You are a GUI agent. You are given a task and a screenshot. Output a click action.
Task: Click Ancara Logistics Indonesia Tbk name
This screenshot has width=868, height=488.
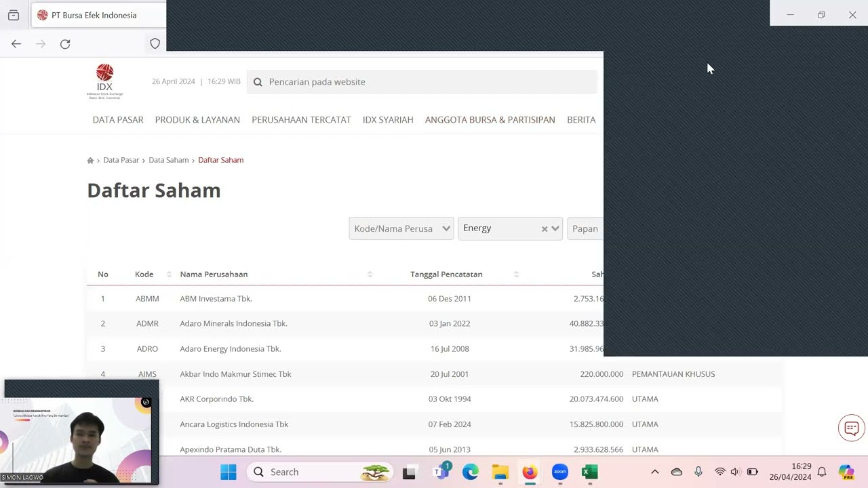pyautogui.click(x=234, y=424)
